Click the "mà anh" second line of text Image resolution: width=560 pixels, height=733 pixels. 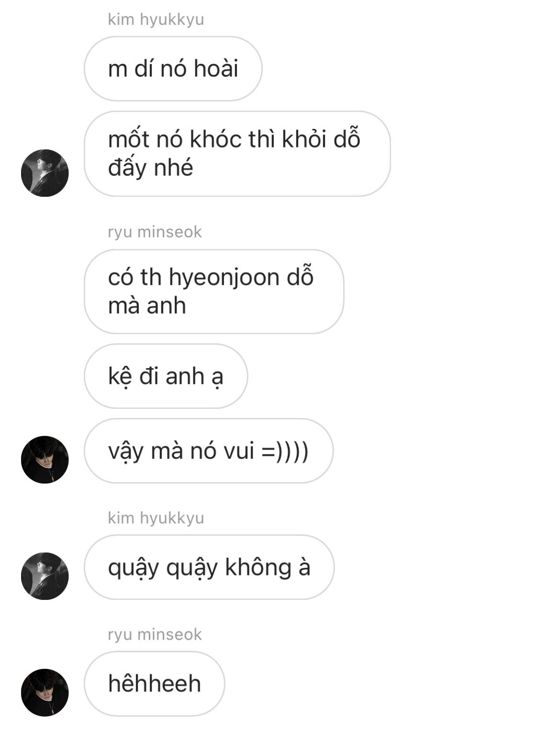pos(147,306)
